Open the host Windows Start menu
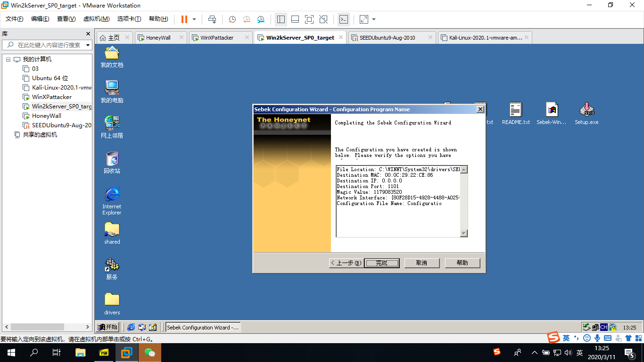This screenshot has height=362, width=644. click(11, 353)
